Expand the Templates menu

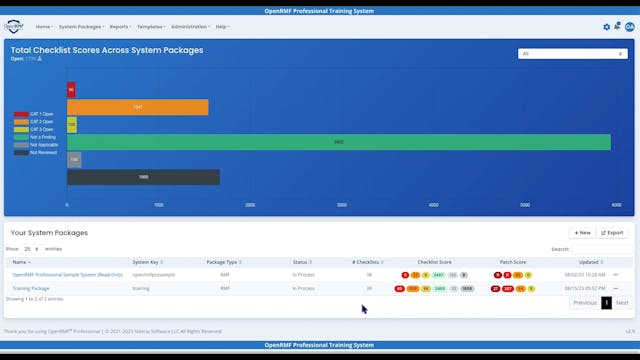tap(151, 27)
